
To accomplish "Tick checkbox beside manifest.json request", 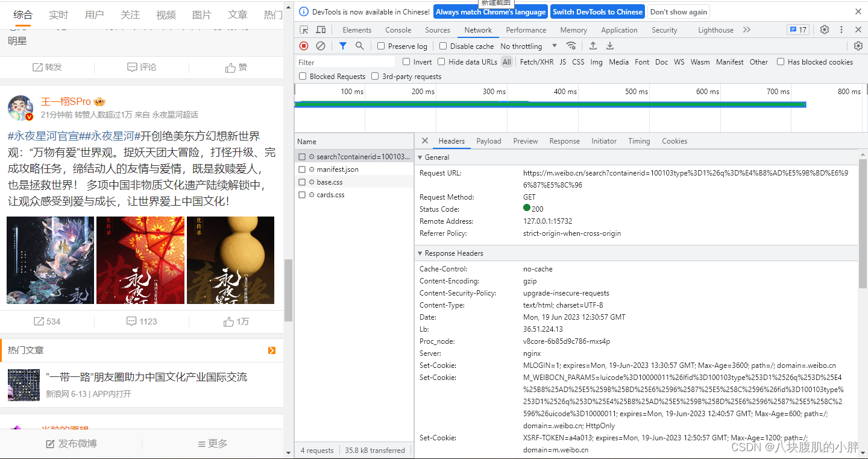I will pyautogui.click(x=302, y=169).
